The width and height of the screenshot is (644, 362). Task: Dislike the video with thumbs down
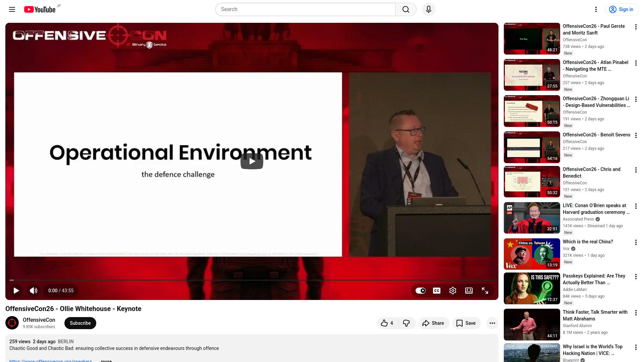tap(407, 323)
